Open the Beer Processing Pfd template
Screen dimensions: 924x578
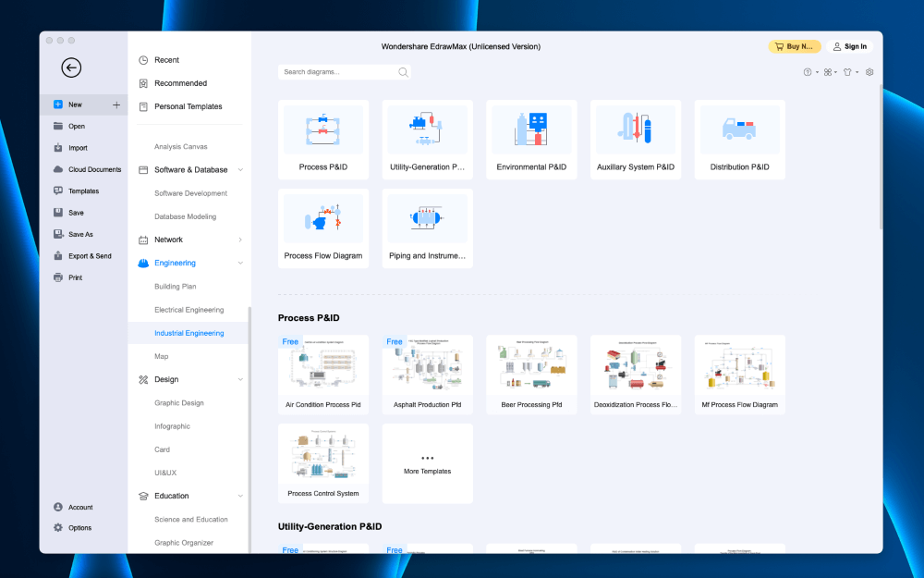531,375
